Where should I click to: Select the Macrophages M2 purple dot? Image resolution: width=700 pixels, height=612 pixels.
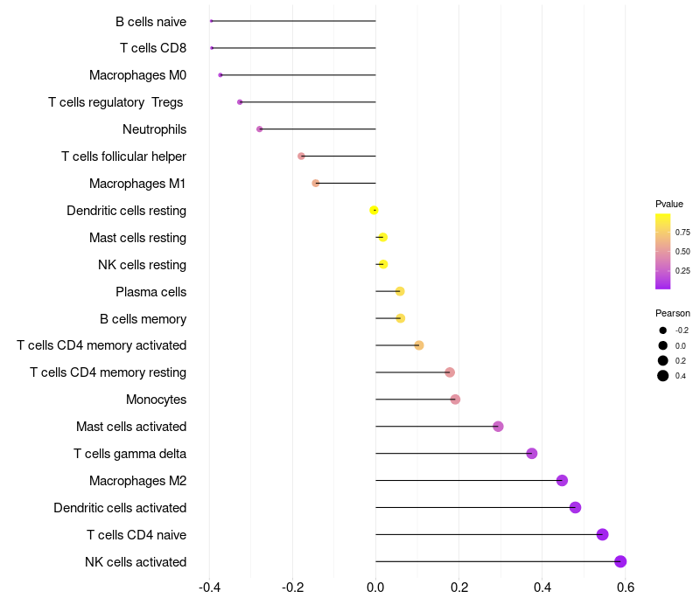tap(562, 480)
